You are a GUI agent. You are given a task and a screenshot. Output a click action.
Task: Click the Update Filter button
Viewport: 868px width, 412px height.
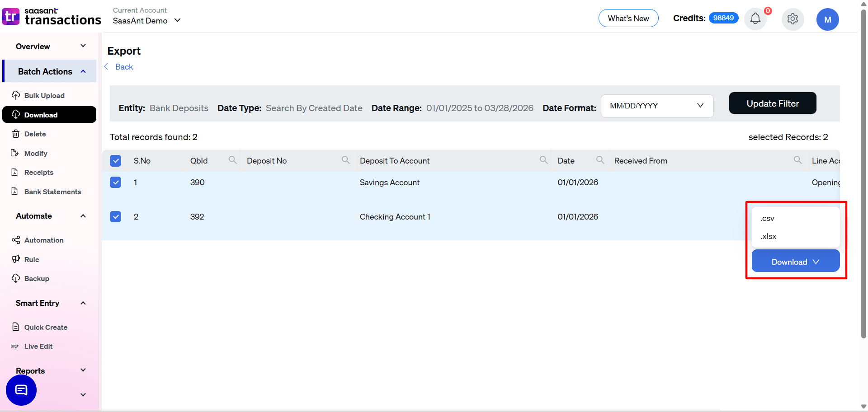pos(772,103)
